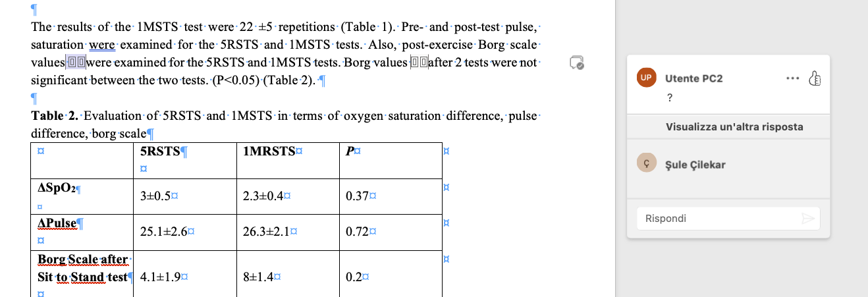Click the underlined word "were" in paragraph

pyautogui.click(x=102, y=45)
